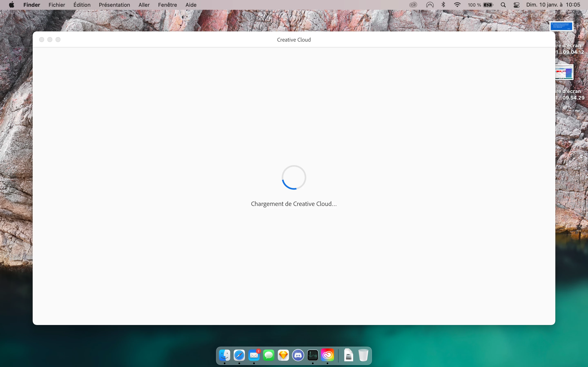Click the Wi-Fi status icon

(457, 5)
